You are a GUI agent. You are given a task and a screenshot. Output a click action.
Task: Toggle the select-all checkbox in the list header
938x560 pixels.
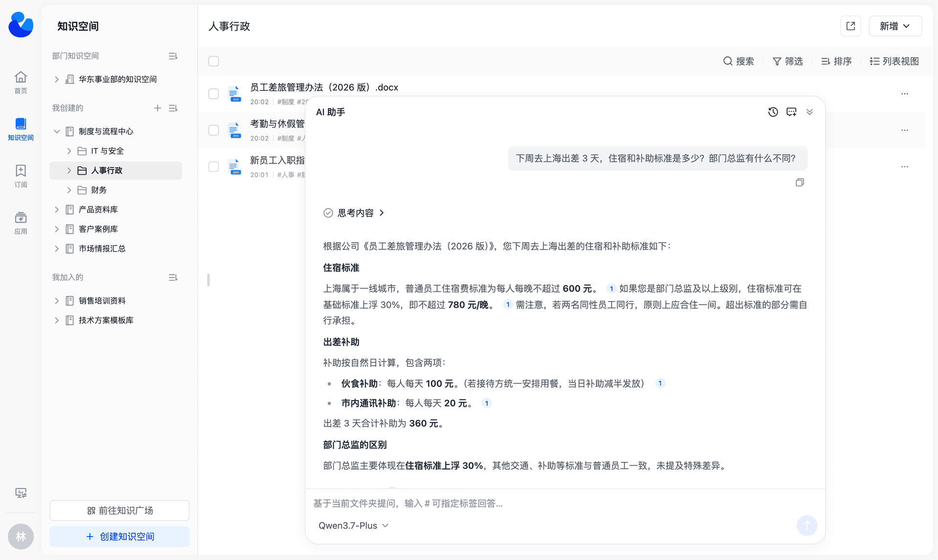(213, 61)
